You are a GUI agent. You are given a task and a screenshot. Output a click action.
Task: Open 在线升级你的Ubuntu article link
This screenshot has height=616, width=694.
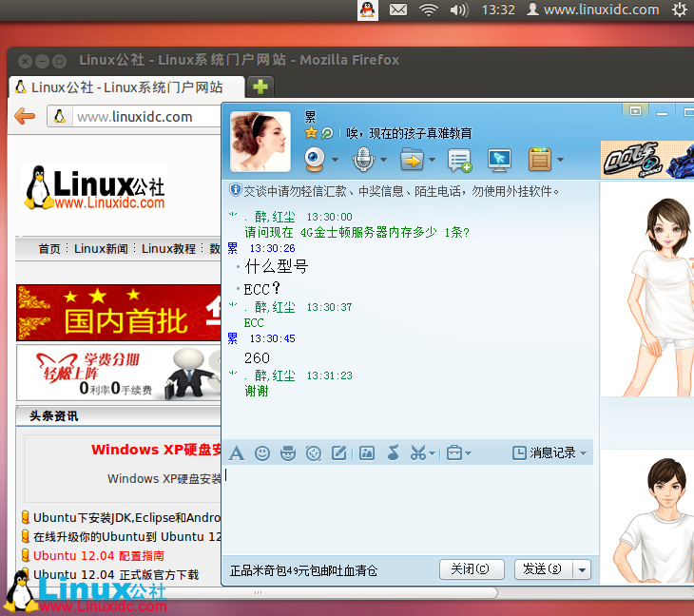coord(126,537)
